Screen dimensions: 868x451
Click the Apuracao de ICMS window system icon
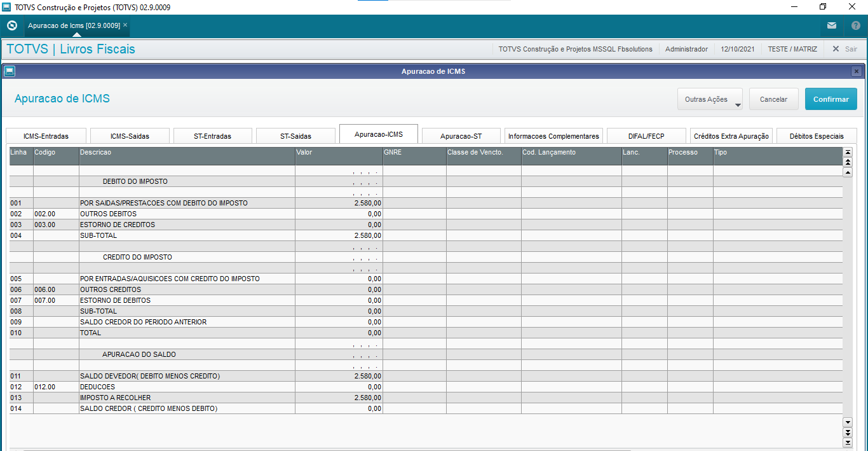(x=9, y=71)
